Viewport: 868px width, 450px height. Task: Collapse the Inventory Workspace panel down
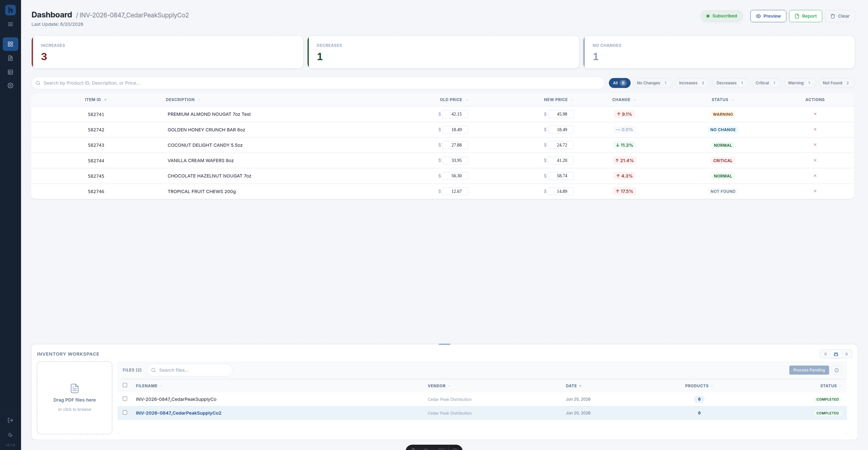point(825,354)
